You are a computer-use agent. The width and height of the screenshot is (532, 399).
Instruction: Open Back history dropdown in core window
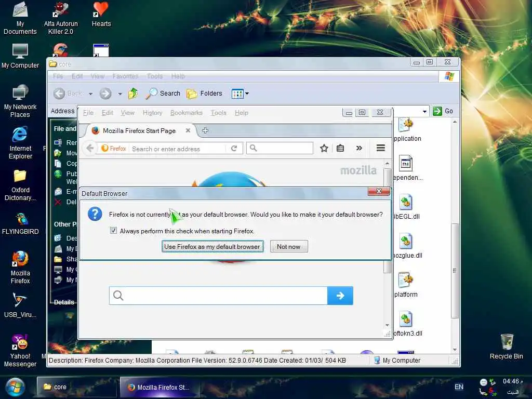90,94
